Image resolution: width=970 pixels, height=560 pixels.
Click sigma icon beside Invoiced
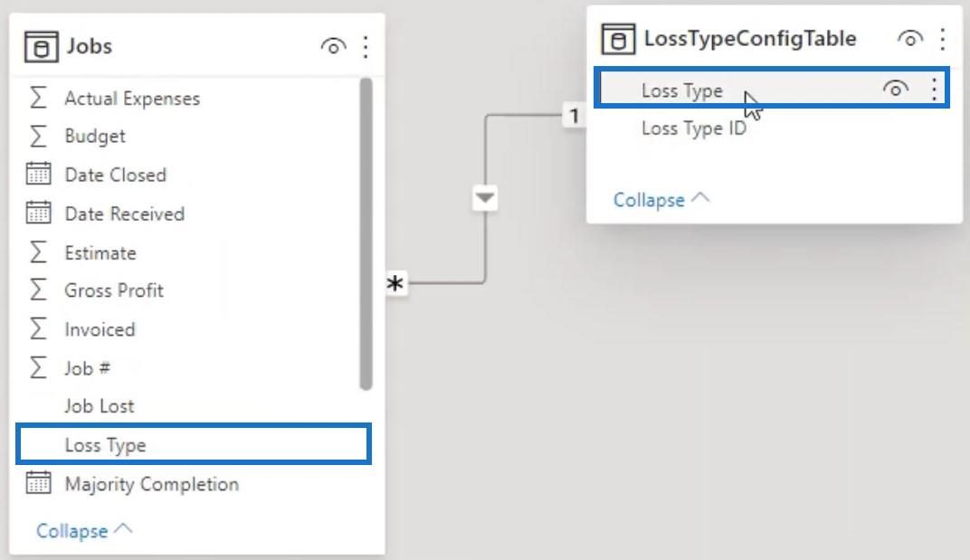click(38, 329)
